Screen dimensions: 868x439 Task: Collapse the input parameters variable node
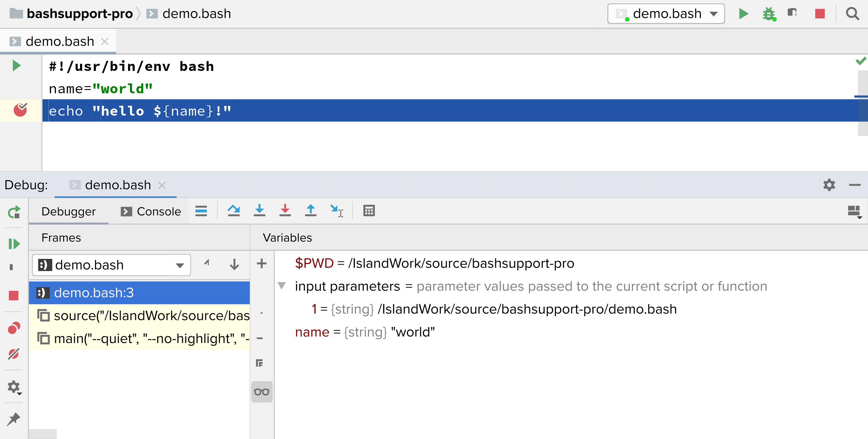(x=282, y=286)
